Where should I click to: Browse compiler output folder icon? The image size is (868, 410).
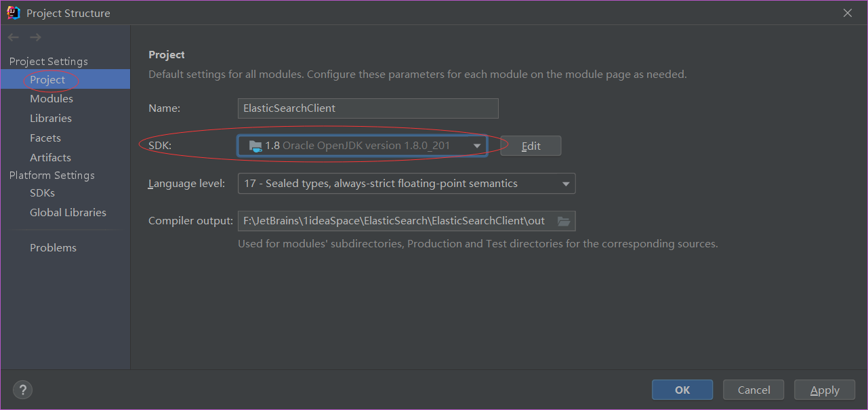pyautogui.click(x=564, y=221)
